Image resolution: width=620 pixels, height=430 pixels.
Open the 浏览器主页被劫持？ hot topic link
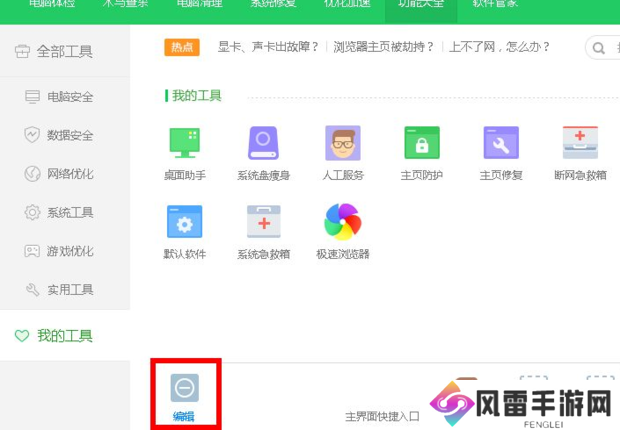tap(384, 47)
